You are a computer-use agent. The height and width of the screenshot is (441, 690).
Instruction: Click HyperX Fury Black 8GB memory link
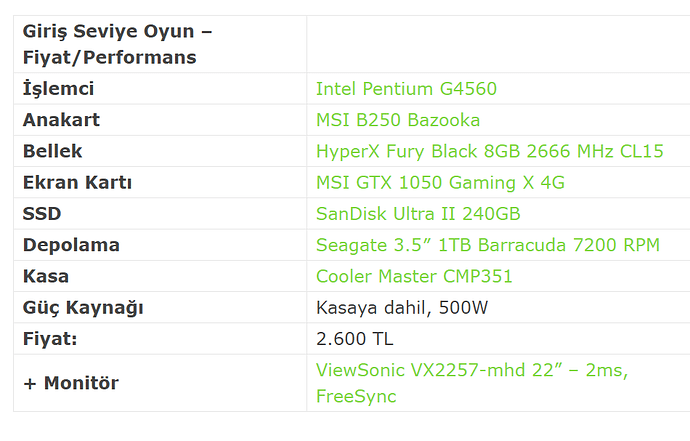coord(489,151)
